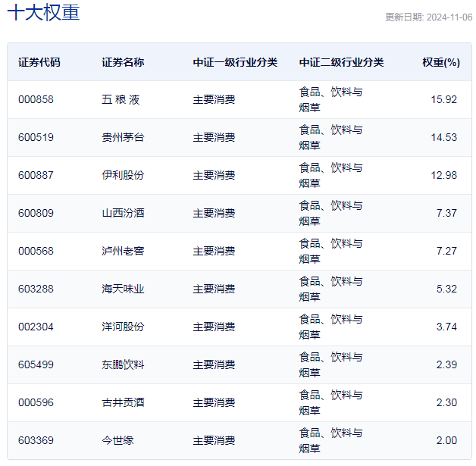Click the 证券名称 column header
476x466 pixels.
(x=123, y=62)
